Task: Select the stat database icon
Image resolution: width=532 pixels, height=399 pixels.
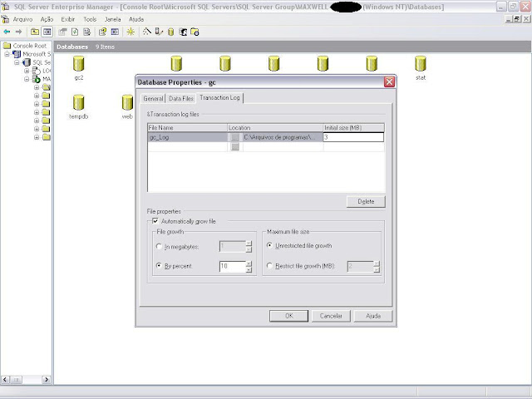Action: point(421,64)
